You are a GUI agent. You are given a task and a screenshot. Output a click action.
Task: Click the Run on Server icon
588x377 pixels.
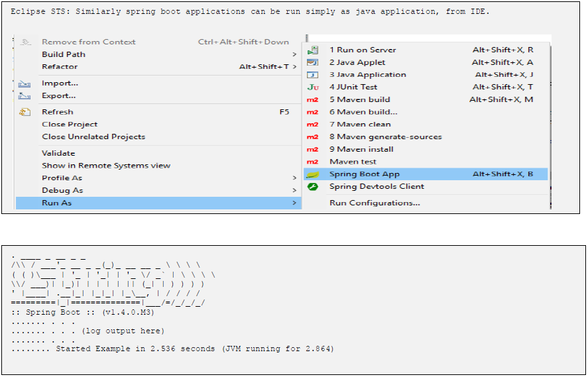[x=313, y=50]
